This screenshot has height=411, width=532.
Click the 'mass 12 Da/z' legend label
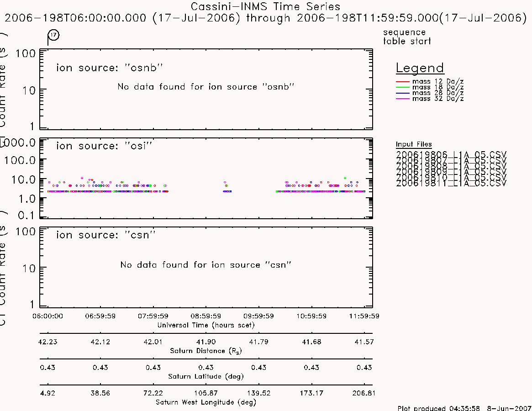pos(437,81)
